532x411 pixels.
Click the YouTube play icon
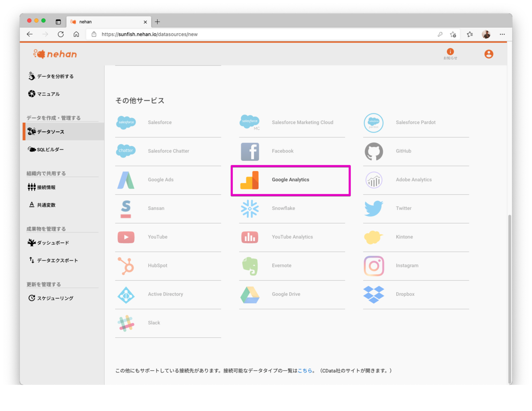126,237
